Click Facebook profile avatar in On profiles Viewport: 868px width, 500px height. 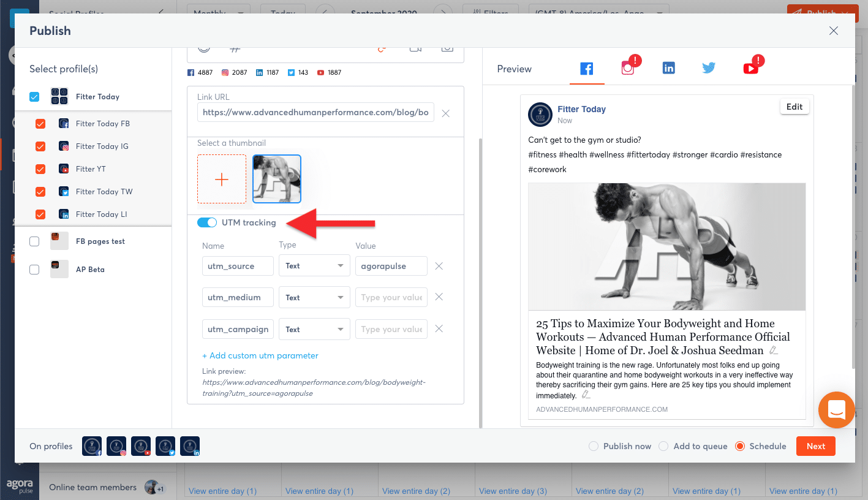92,446
